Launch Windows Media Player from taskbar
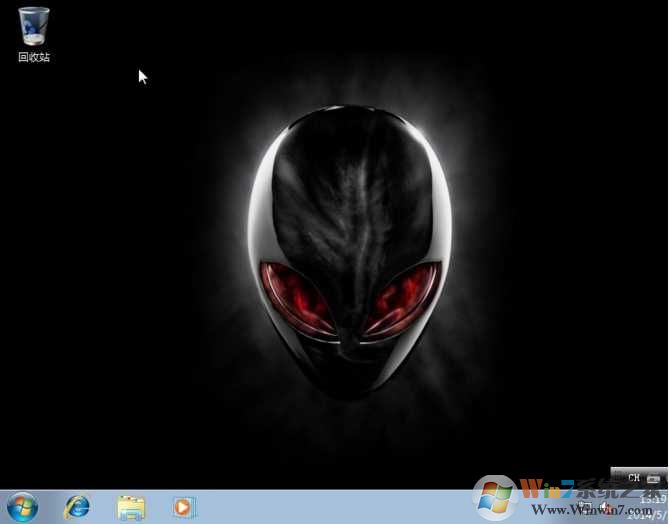 [184, 507]
